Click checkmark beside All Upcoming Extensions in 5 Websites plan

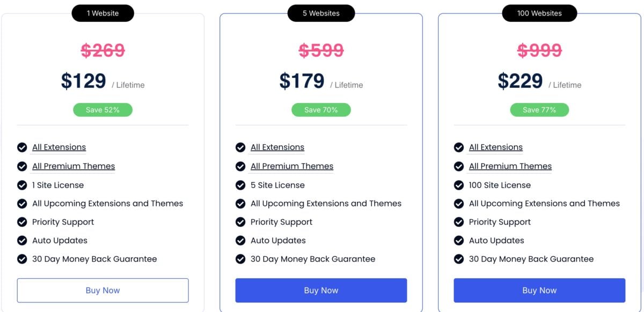240,204
